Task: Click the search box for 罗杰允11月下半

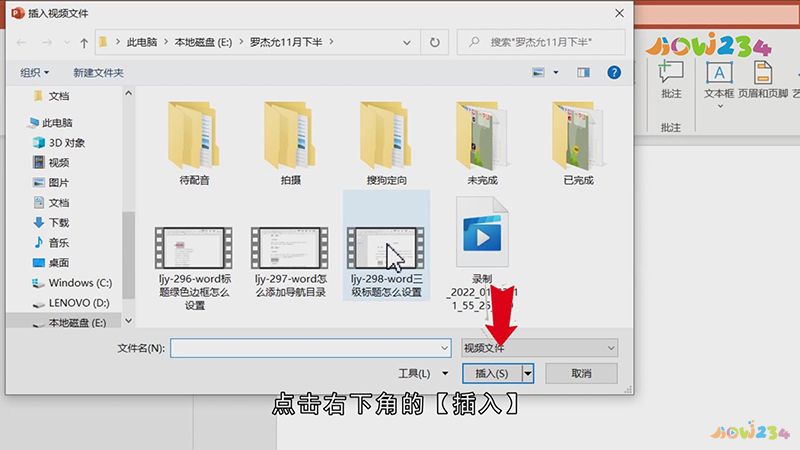Action: click(541, 42)
